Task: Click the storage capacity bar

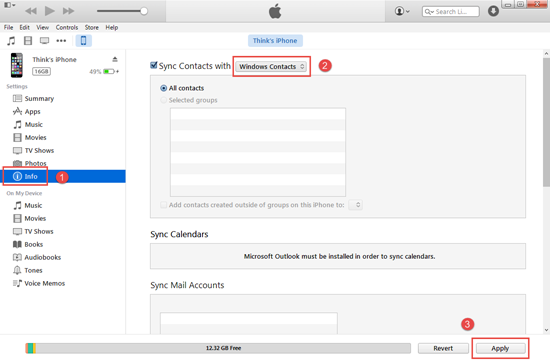Action: [x=218, y=348]
